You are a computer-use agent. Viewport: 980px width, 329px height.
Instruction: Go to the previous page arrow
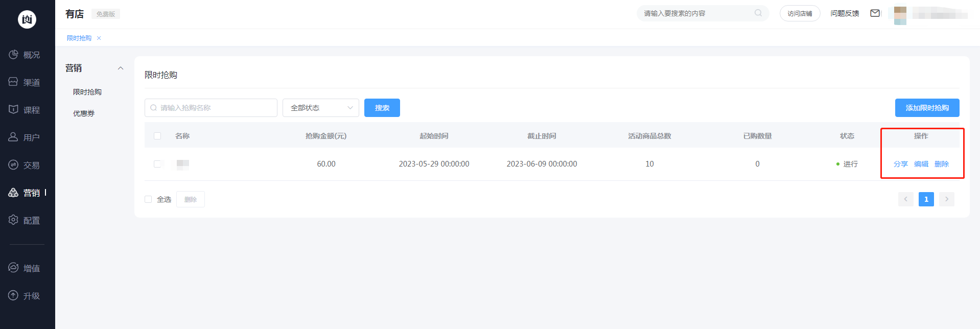[906, 199]
